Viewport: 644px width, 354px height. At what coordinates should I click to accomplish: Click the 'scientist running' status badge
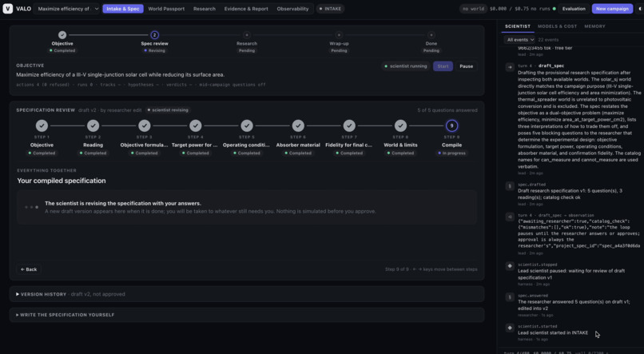pos(406,66)
